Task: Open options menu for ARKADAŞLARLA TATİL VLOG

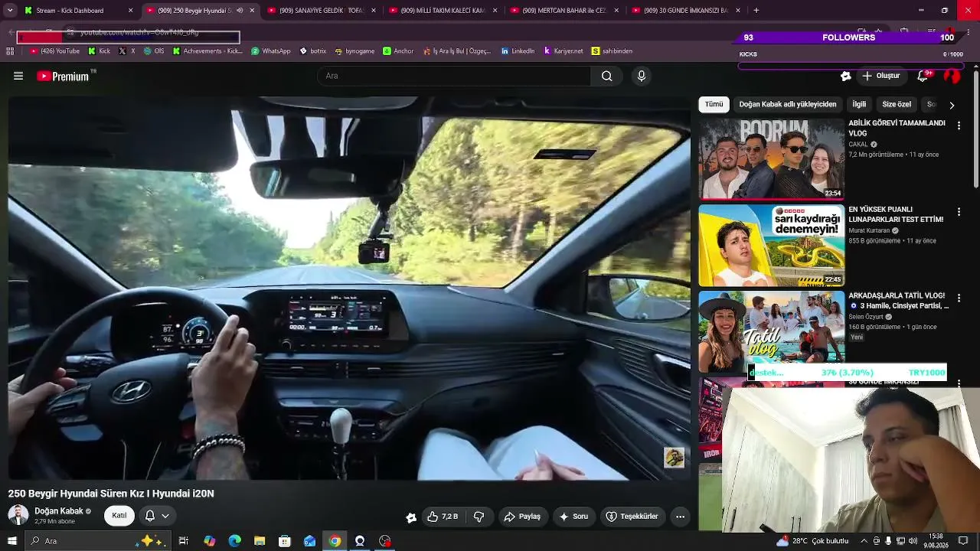Action: click(959, 298)
